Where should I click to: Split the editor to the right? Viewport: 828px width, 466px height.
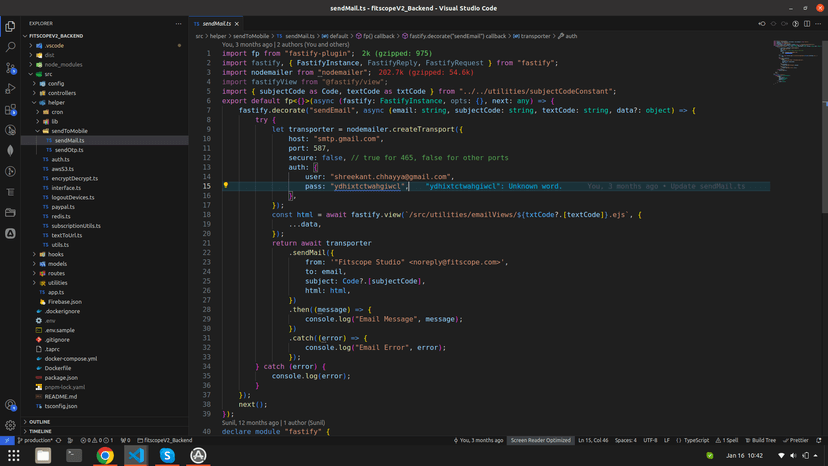[807, 24]
